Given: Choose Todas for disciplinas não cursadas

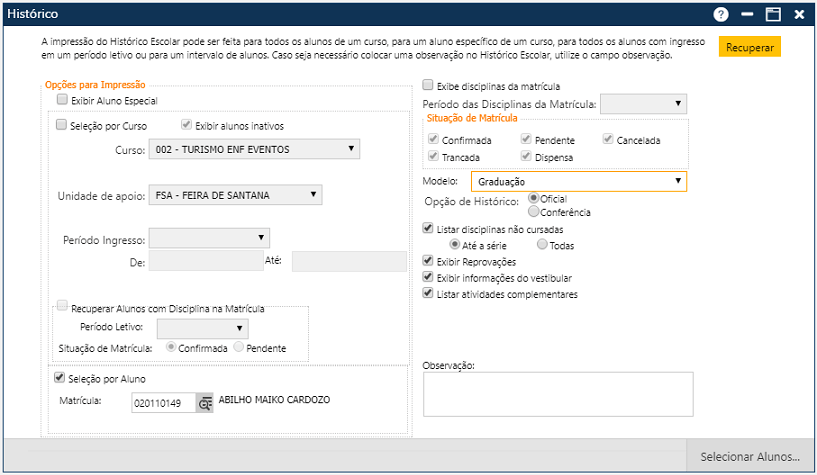Looking at the screenshot, I should pos(543,244).
